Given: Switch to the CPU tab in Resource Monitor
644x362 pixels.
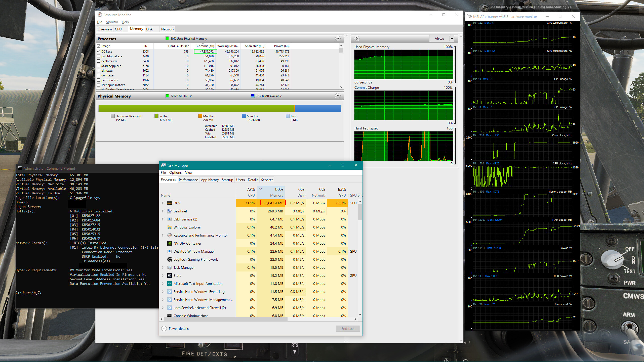Looking at the screenshot, I should click(118, 29).
